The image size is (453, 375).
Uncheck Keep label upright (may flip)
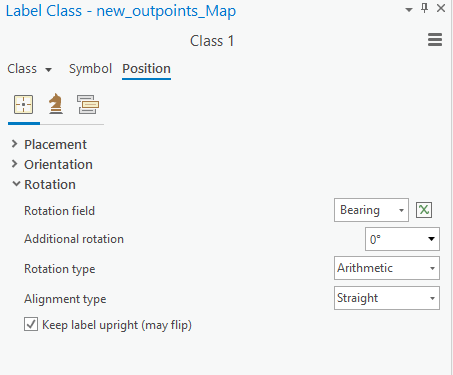(x=31, y=324)
